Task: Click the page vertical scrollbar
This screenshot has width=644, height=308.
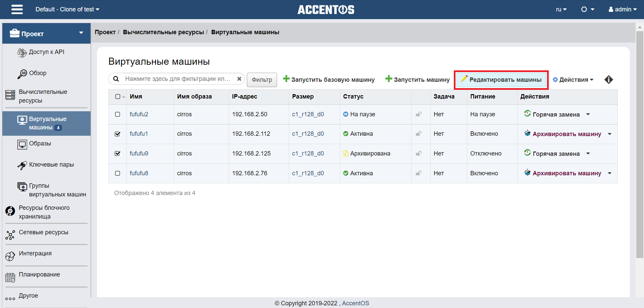Action: point(640,144)
